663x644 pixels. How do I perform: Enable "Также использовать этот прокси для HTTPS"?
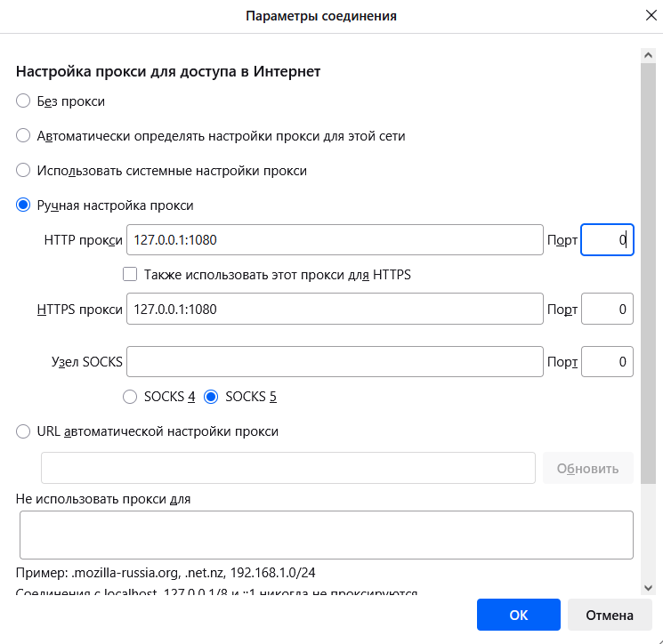(130, 274)
